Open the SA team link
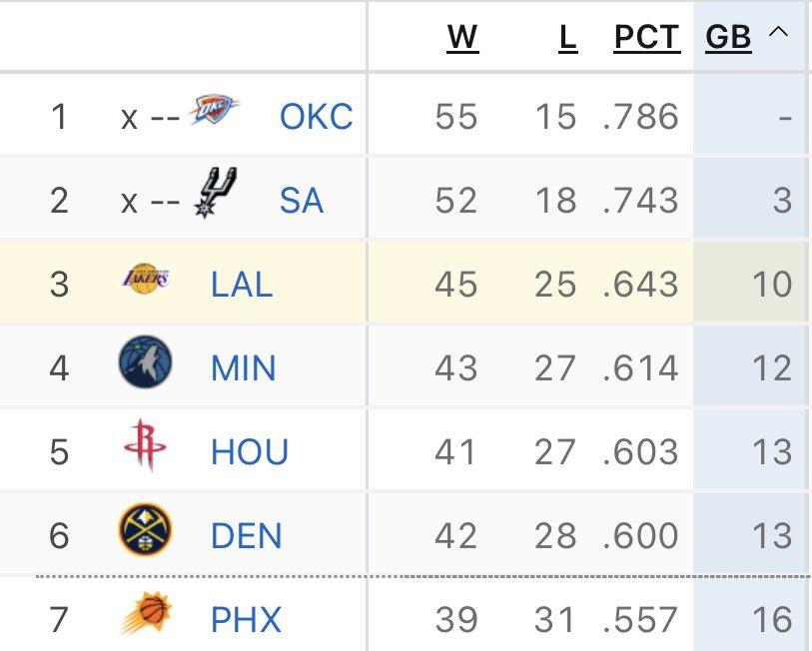Viewport: 812px width, 651px height. tap(301, 201)
